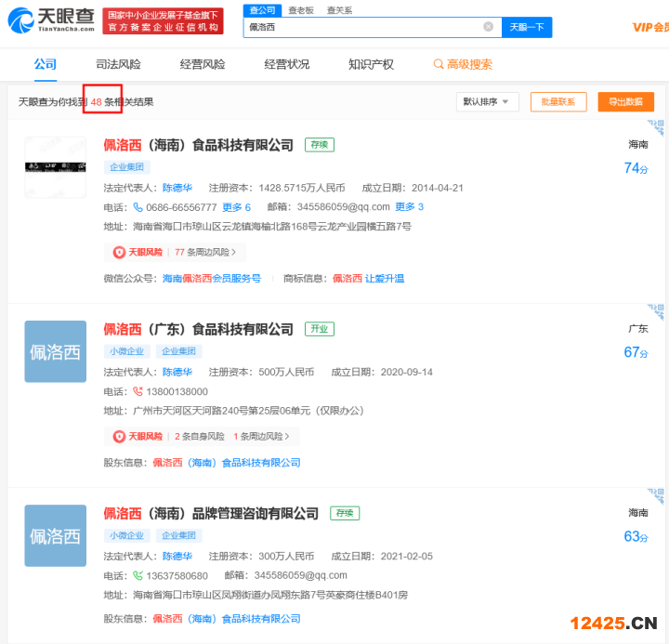
Task: Click the 批量联系 button
Action: coord(558,102)
